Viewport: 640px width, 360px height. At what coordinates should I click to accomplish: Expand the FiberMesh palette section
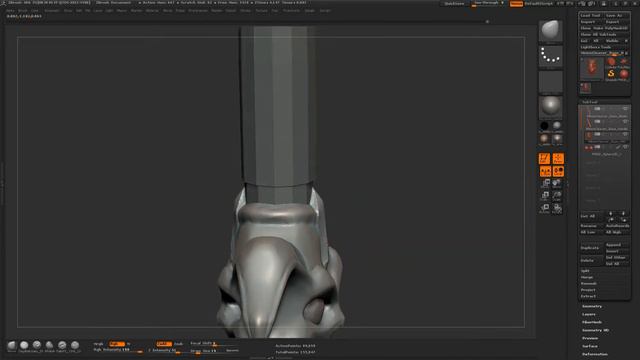click(592, 322)
